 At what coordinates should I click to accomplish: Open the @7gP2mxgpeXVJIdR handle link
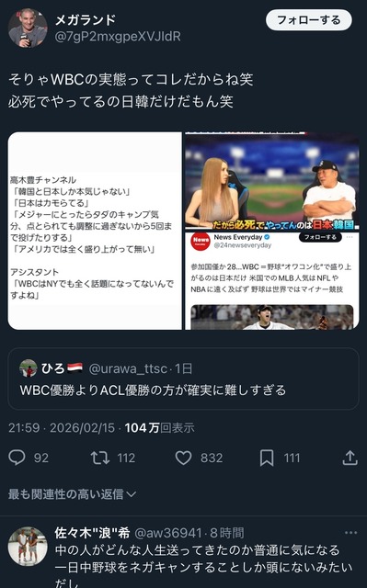point(118,37)
